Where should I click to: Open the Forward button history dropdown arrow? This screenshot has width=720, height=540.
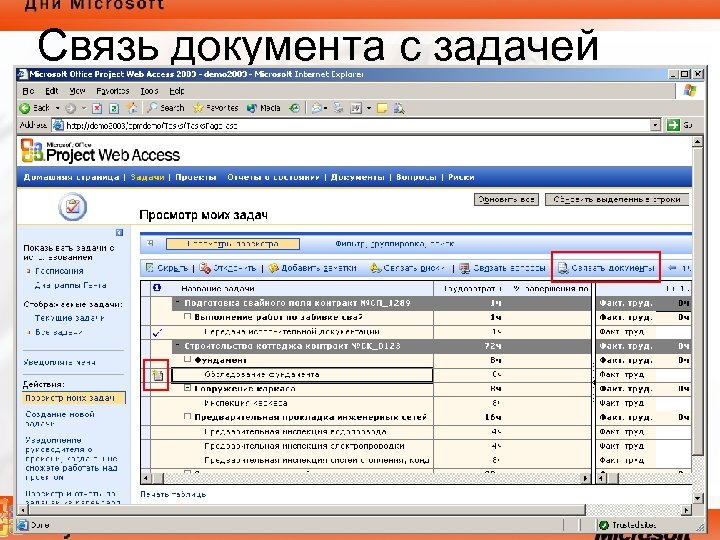coord(84,108)
